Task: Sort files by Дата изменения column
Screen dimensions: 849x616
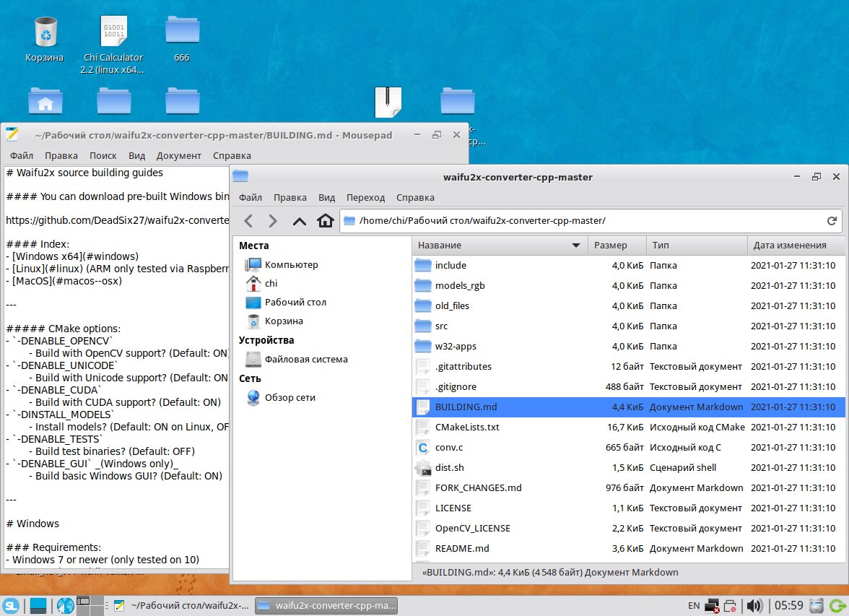Action: (x=789, y=246)
